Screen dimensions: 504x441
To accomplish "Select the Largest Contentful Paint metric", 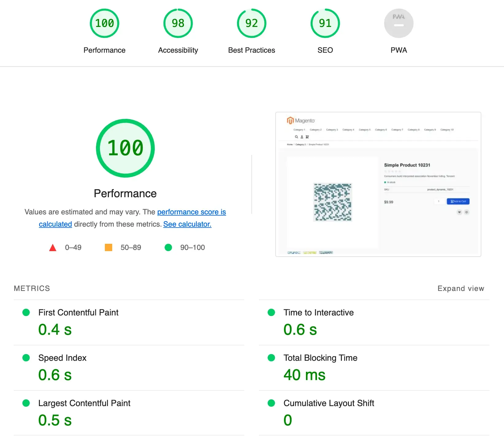I will (84, 403).
